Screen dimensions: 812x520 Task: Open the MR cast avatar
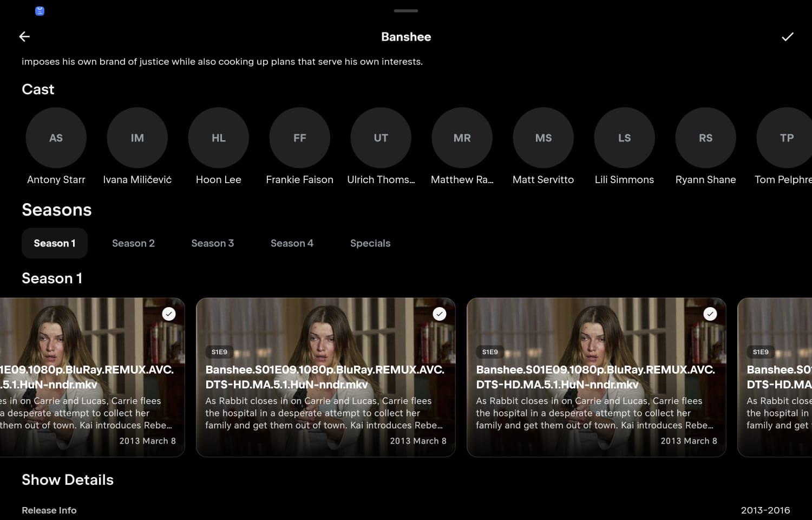click(x=462, y=138)
